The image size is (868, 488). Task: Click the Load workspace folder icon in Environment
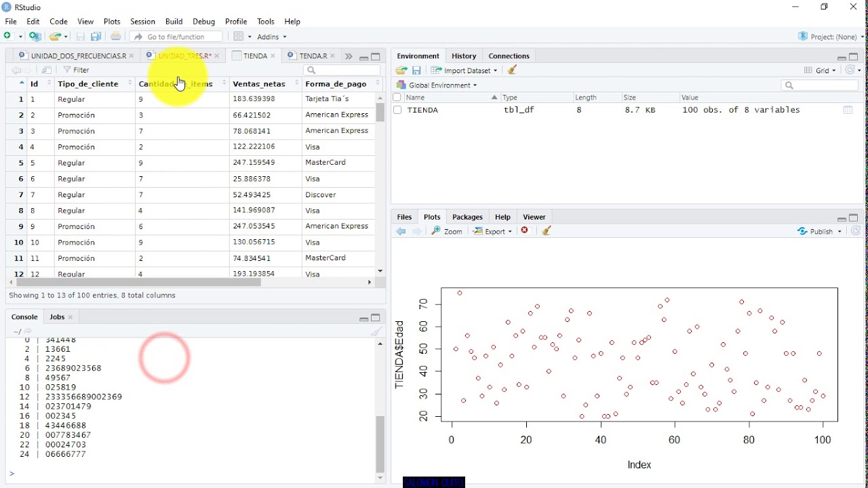click(x=401, y=70)
